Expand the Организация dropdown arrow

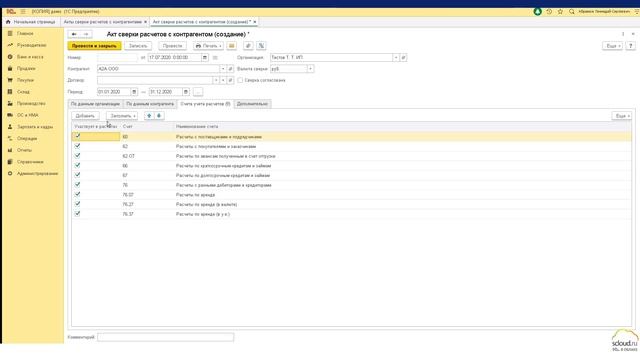click(x=396, y=58)
